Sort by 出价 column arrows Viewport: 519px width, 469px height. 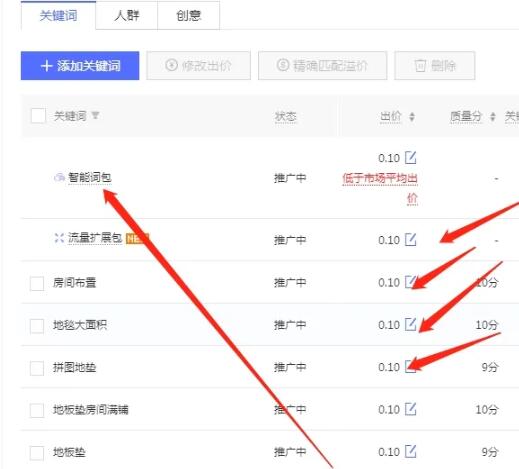[412, 117]
